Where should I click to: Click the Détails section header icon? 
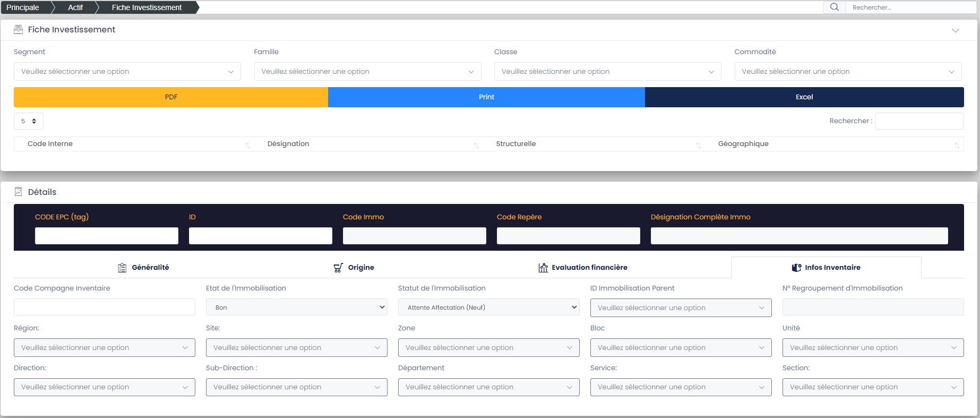coord(19,192)
